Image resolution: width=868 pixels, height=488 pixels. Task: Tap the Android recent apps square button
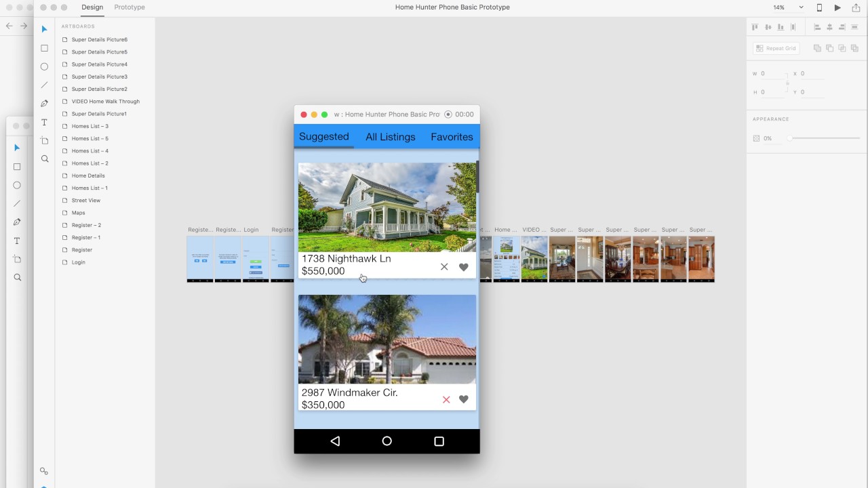[x=439, y=441]
